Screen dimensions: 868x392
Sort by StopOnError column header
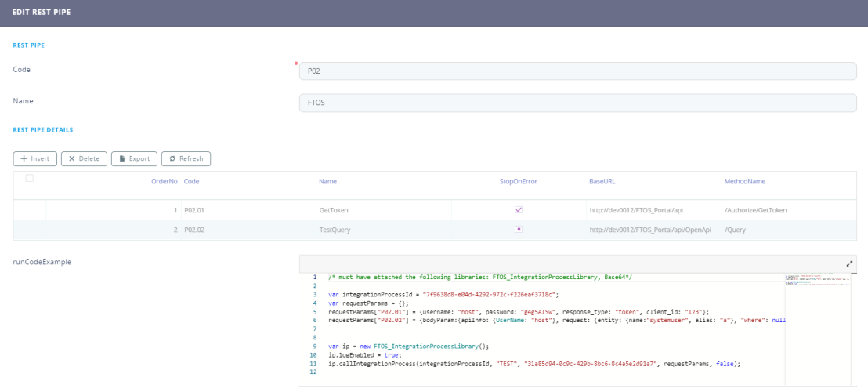pyautogui.click(x=518, y=181)
